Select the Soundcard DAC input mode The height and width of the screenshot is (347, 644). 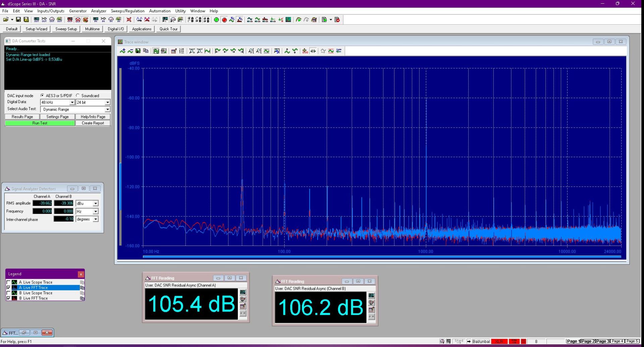pos(78,95)
